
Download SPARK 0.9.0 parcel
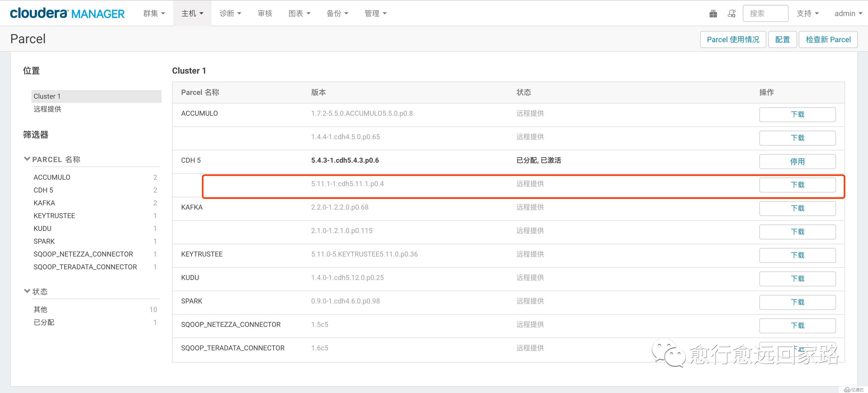[797, 302]
